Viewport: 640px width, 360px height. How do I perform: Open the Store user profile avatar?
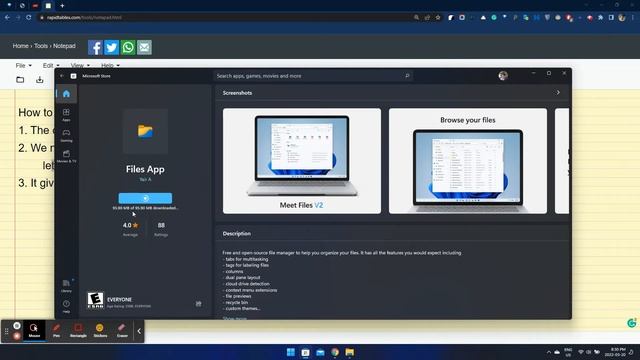tap(503, 76)
